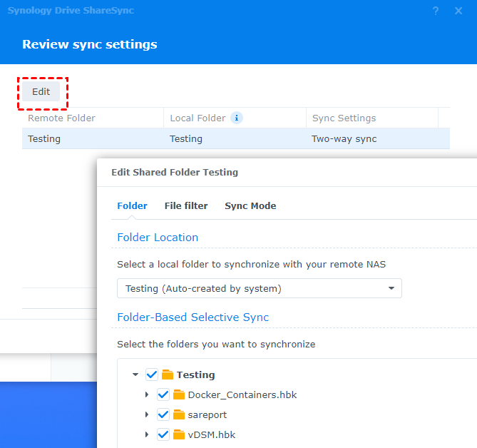Uncheck the Testing root folder checkbox
The width and height of the screenshot is (477, 448).
[x=151, y=375]
